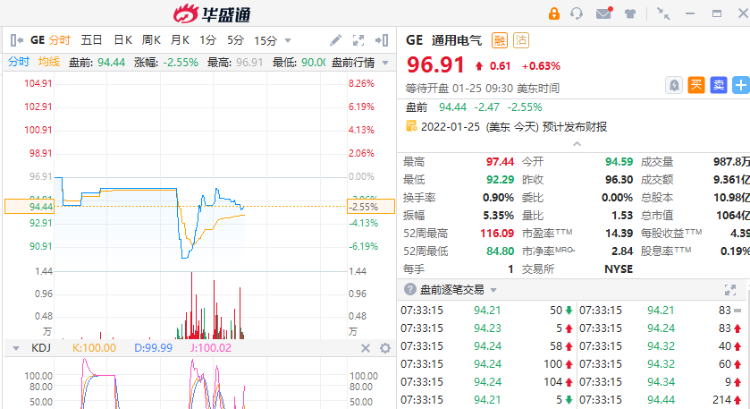Click the 96.91 last price
The image size is (750, 409).
click(x=435, y=65)
